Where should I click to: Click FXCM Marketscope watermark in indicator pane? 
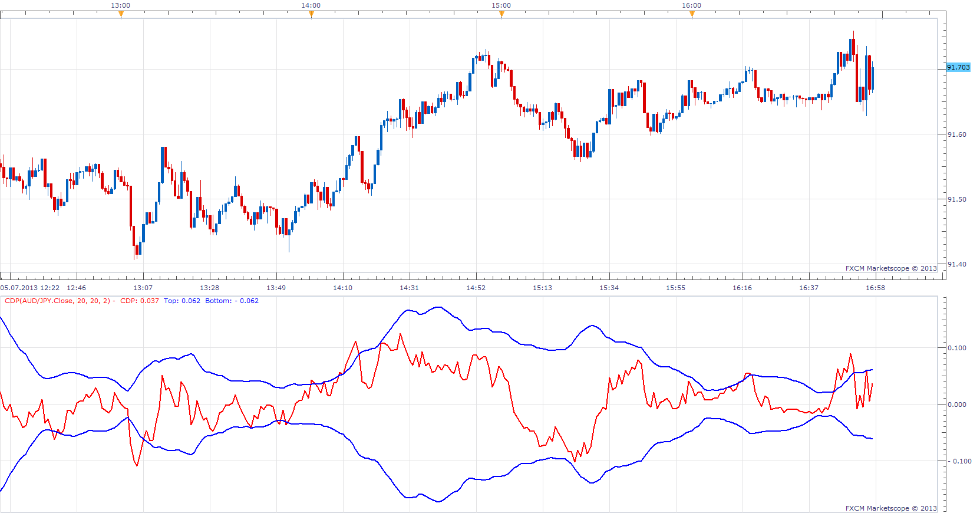(891, 508)
